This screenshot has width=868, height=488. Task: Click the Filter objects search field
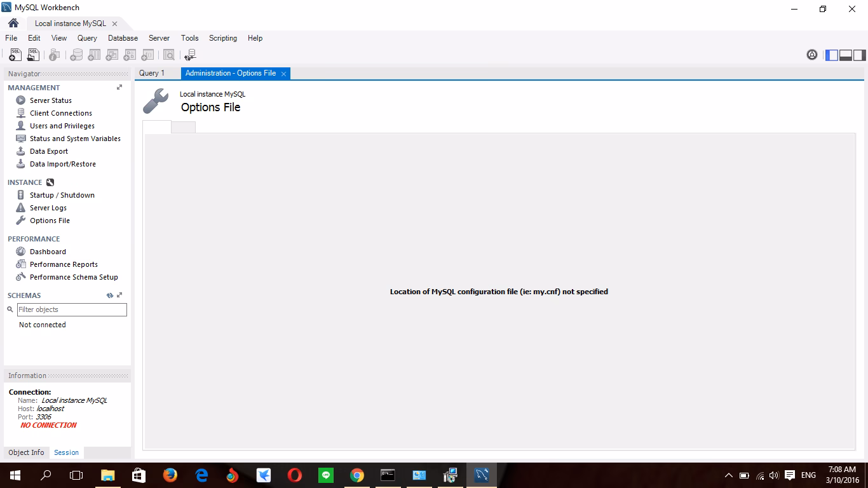coord(71,309)
